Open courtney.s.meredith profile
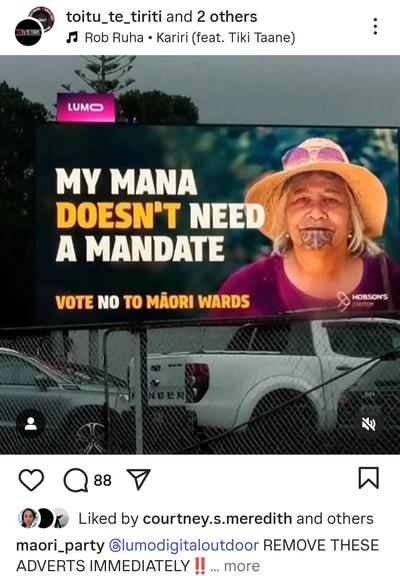The image size is (400, 576). [x=217, y=519]
